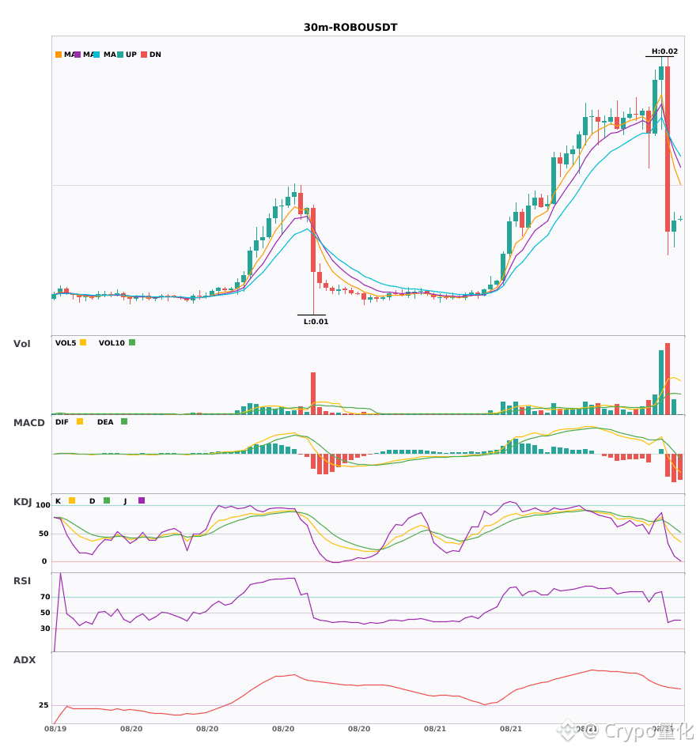Screen dimensions: 700x751
Task: Click the green D legend swatch
Action: click(107, 500)
